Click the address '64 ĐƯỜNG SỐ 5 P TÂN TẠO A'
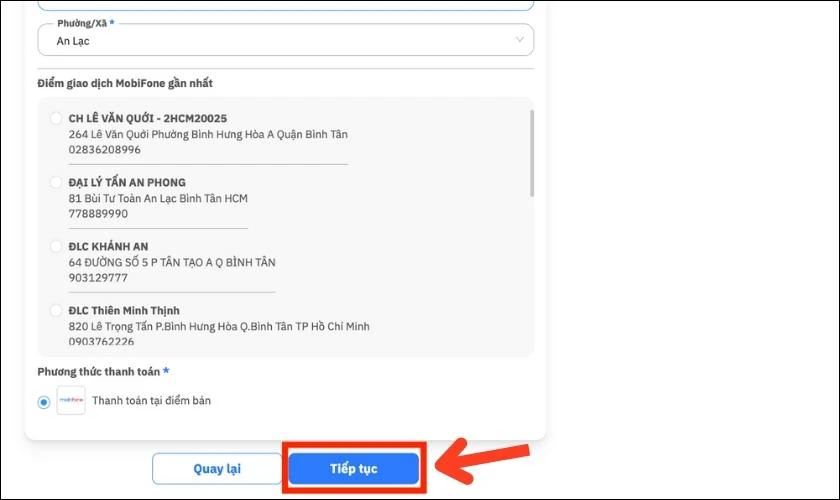 pos(141,263)
